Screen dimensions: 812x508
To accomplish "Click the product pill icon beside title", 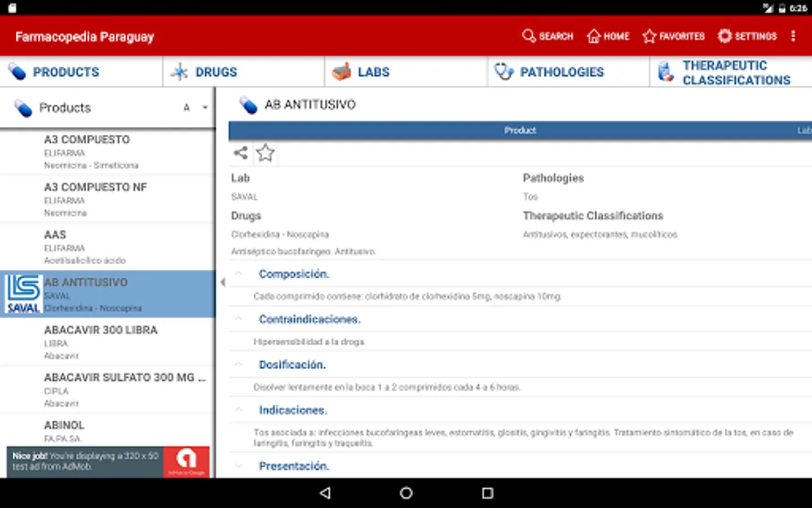I will coord(248,105).
